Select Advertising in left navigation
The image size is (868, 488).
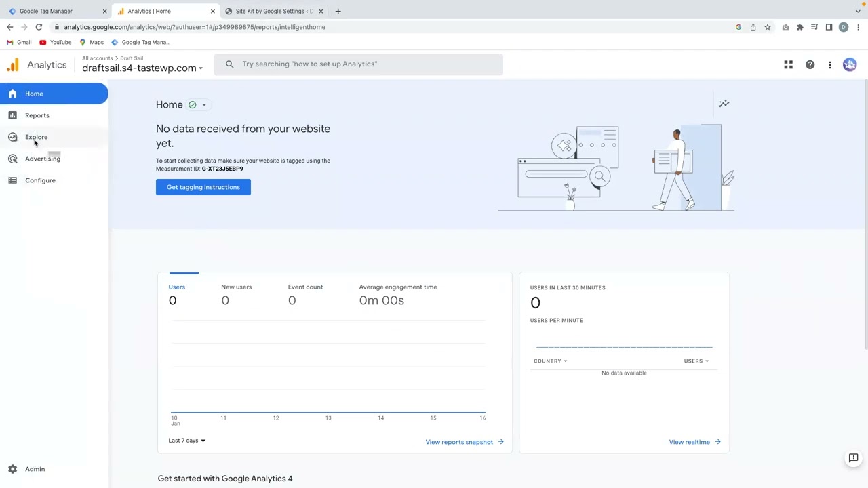(54, 159)
